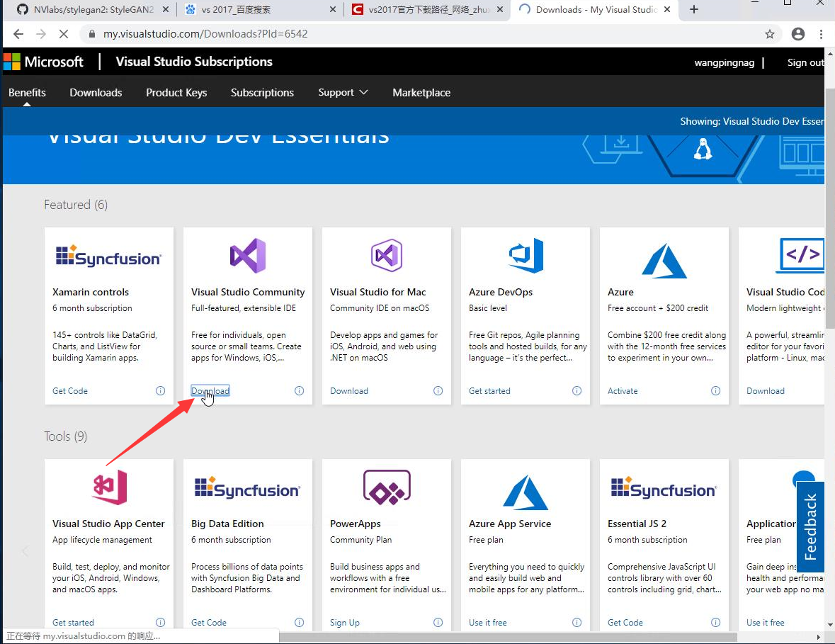Click the Visual Studio for Mac logo
This screenshot has width=835, height=644.
coord(387,256)
